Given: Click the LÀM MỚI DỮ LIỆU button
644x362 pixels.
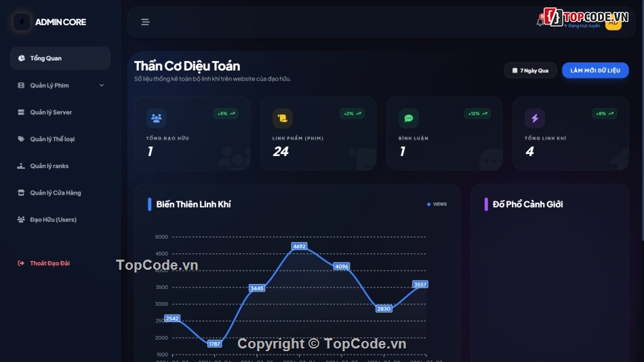Looking at the screenshot, I should coord(595,71).
